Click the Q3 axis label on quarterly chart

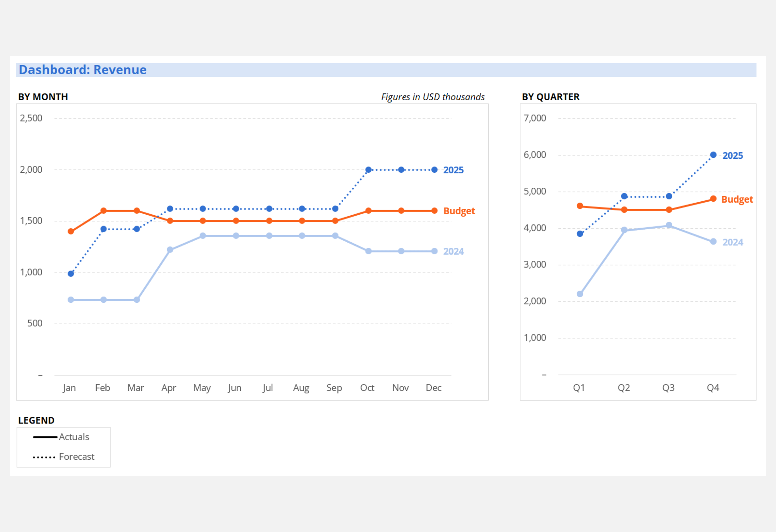tap(668, 388)
